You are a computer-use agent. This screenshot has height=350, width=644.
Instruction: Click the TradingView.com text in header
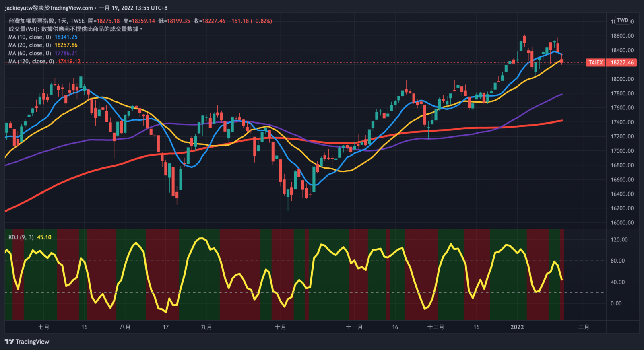(x=71, y=8)
